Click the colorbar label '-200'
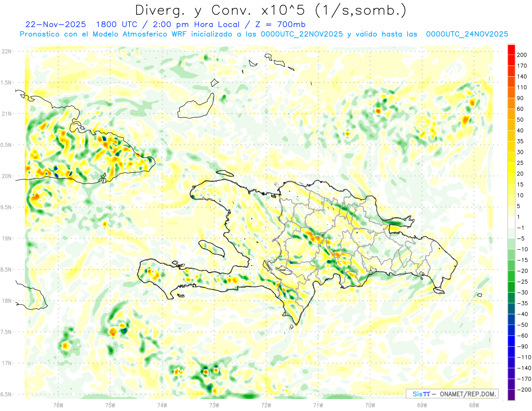Image resolution: width=532 pixels, height=411 pixels. click(x=524, y=390)
